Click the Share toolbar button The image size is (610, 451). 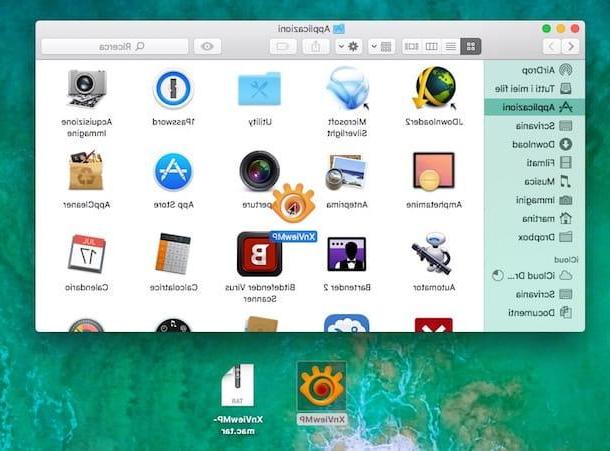click(316, 47)
